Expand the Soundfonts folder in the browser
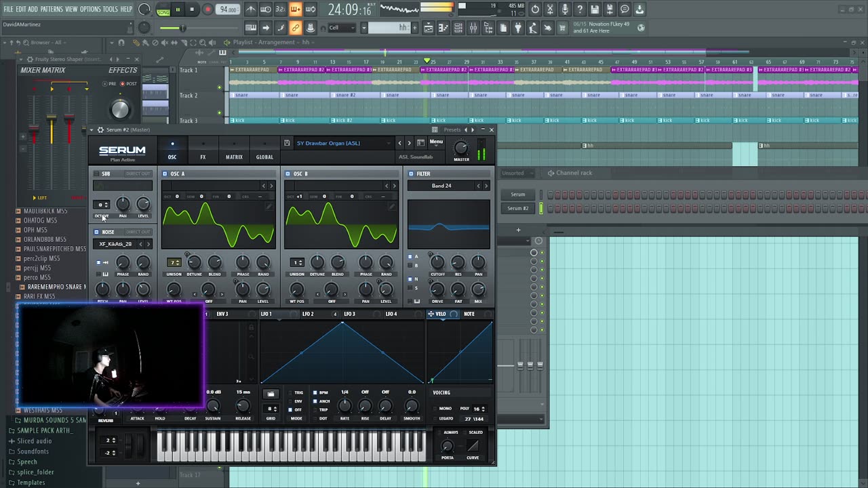Viewport: 868px width, 488px height. pyautogui.click(x=33, y=451)
